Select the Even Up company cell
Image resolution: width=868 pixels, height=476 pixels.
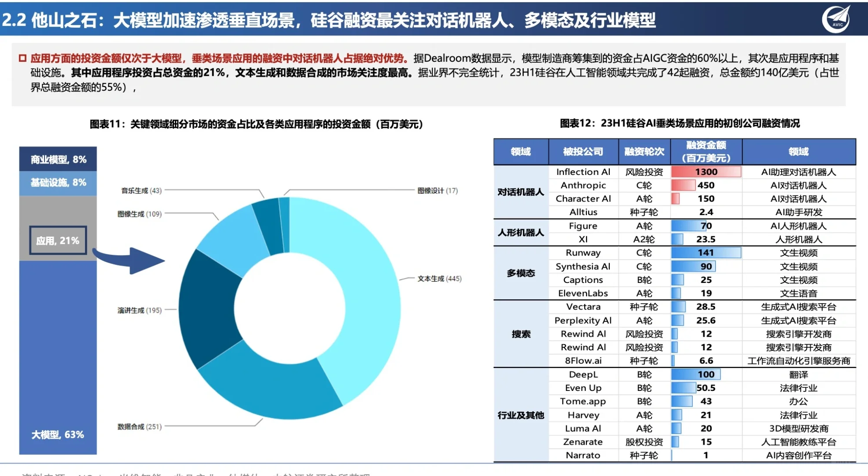[x=583, y=388]
